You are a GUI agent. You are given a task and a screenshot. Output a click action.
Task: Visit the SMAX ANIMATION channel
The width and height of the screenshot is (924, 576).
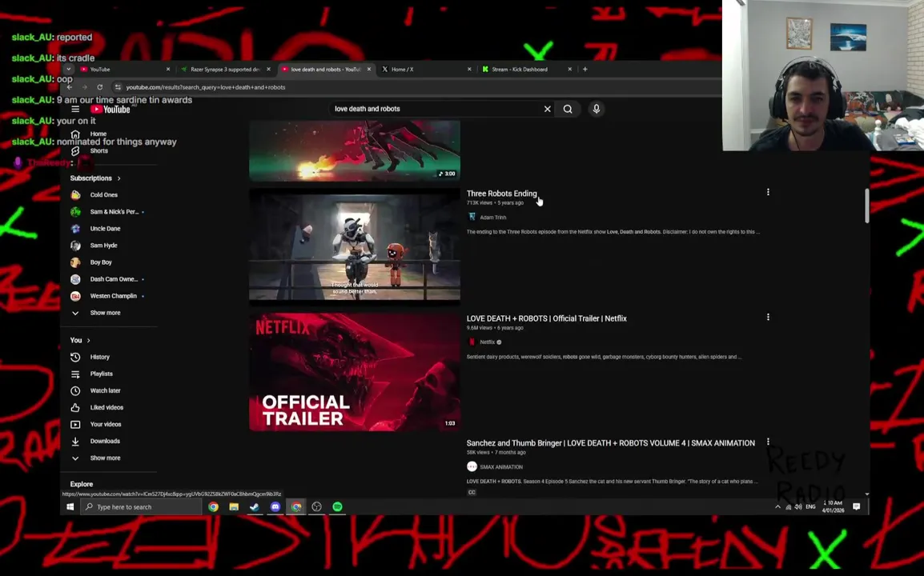tap(501, 467)
